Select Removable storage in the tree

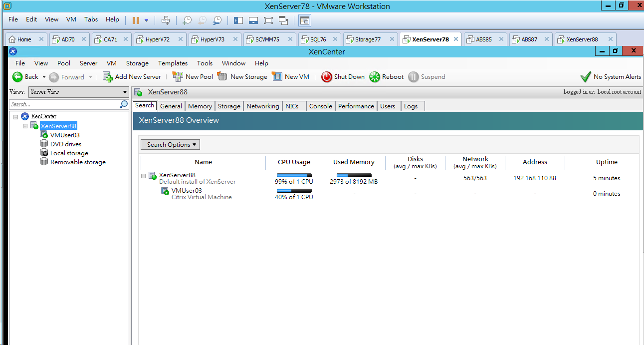coord(78,162)
